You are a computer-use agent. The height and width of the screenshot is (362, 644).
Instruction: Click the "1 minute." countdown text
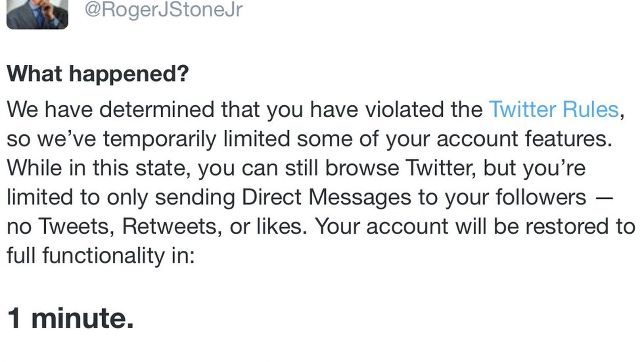pyautogui.click(x=70, y=318)
